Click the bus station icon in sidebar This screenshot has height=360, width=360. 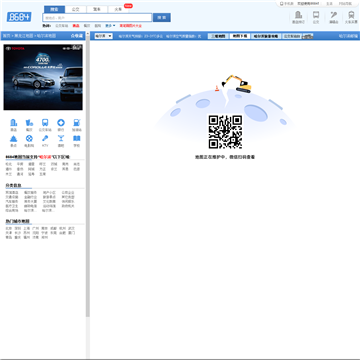point(45,123)
